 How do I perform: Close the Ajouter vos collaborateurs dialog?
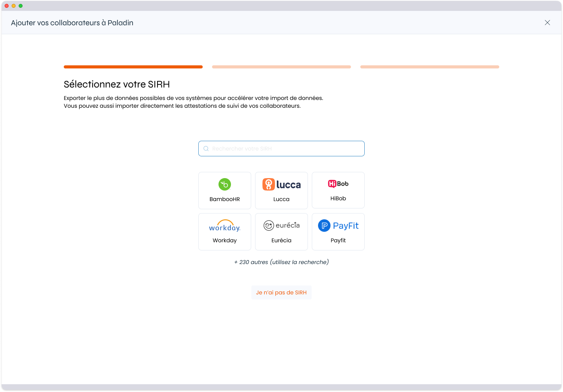click(547, 23)
